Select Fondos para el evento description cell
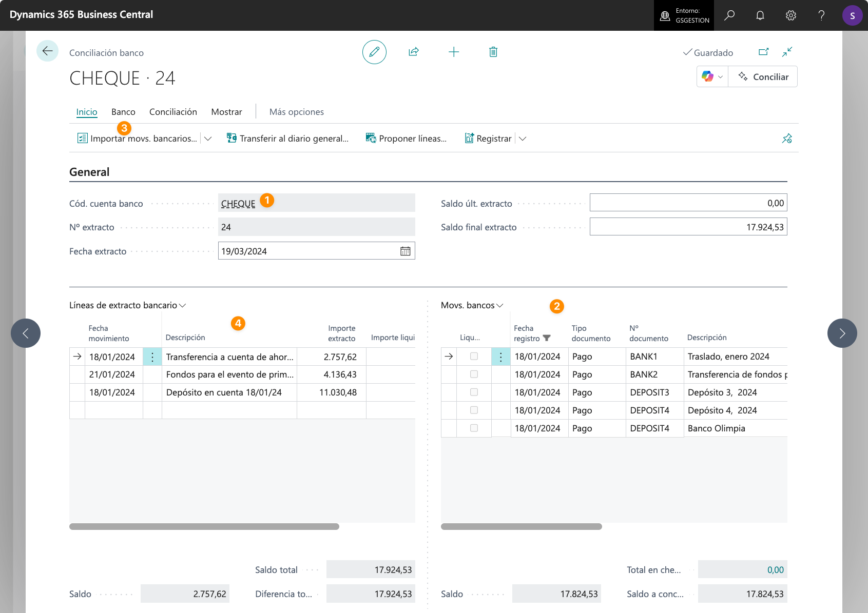 tap(229, 374)
